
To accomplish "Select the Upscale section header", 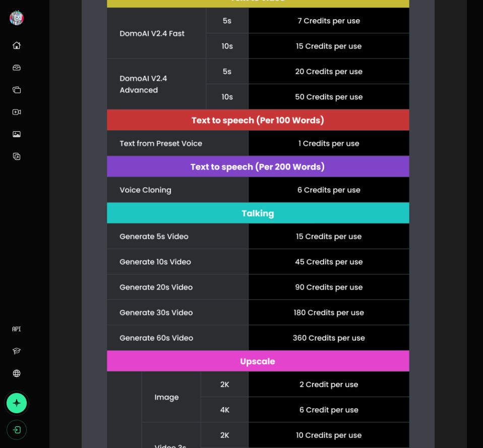I will (x=258, y=361).
